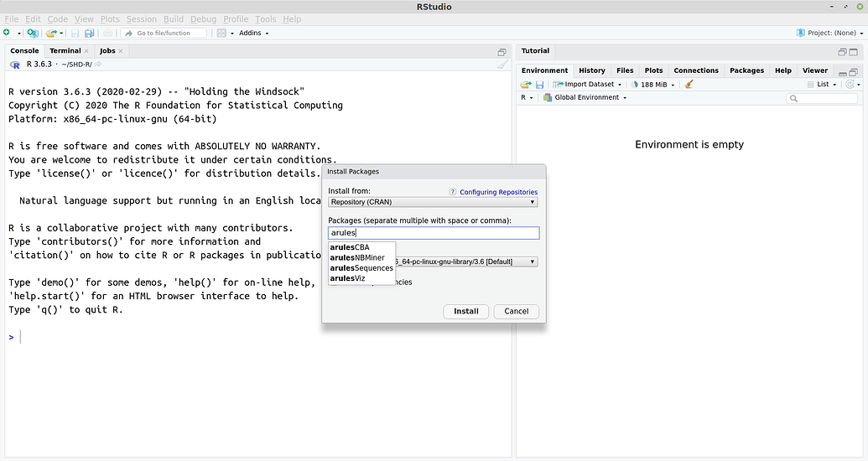The height and width of the screenshot is (461, 868).
Task: Choose arulesNBMiner from suggestions
Action: (362, 258)
